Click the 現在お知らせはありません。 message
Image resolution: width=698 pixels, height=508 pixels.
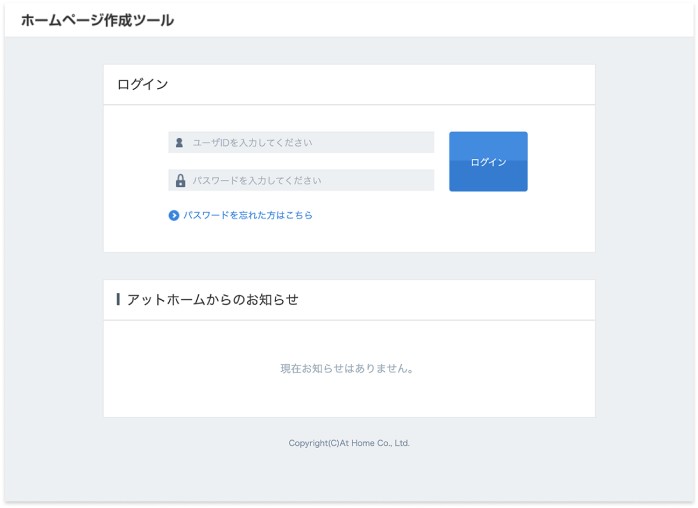tap(348, 369)
